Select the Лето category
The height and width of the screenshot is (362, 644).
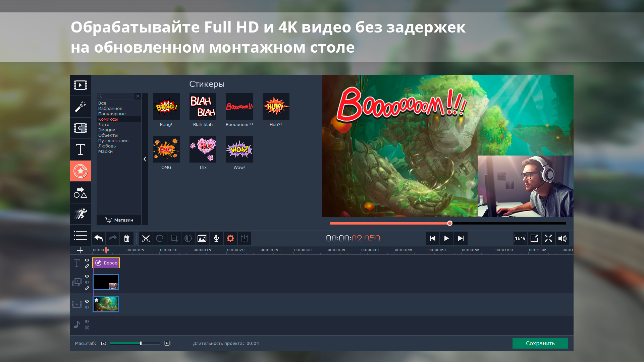tap(104, 125)
